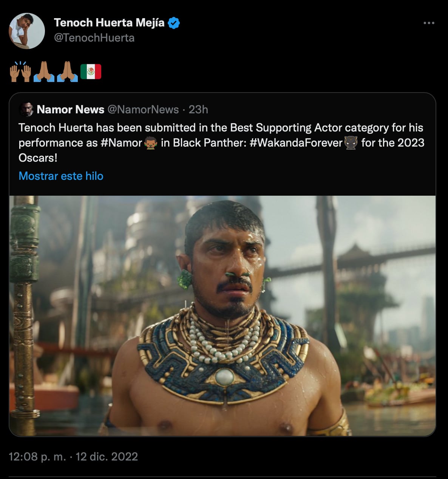
Task: Click the second praying hands emoji
Action: pyautogui.click(x=67, y=72)
